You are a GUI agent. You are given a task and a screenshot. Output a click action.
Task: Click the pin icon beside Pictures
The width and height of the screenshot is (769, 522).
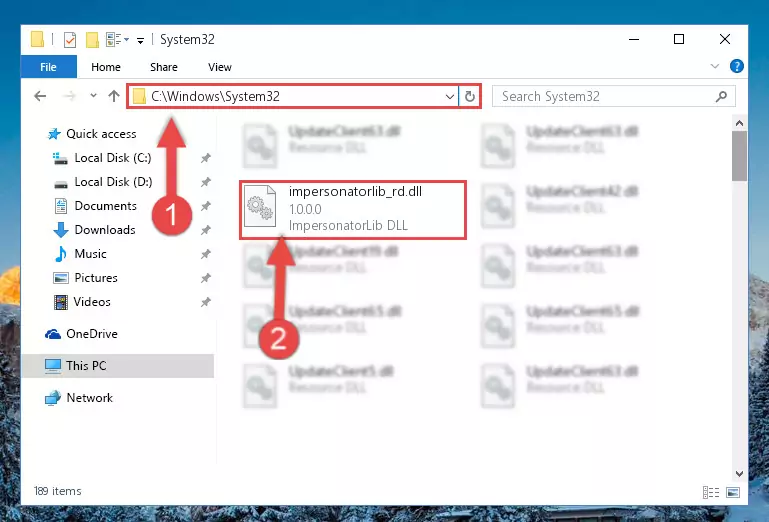point(205,278)
